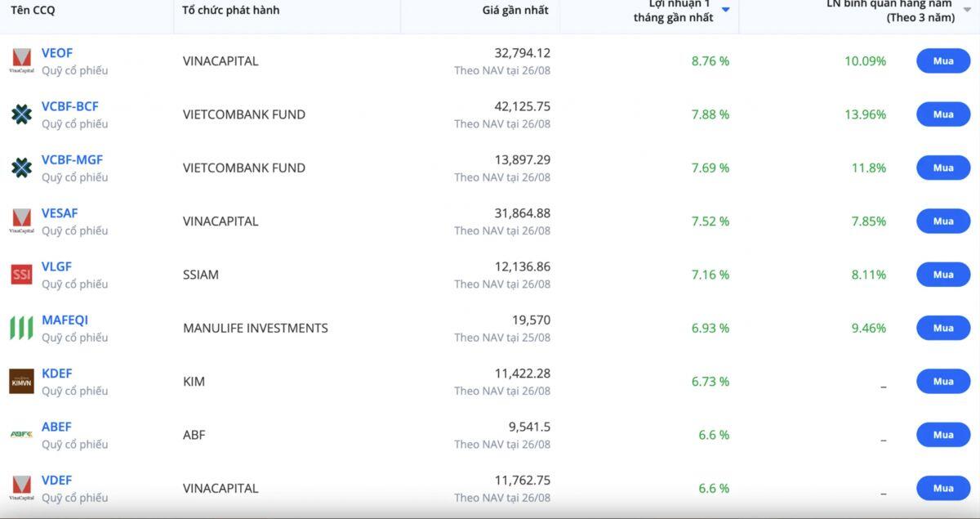Click the 13.96% annual return value
The height and width of the screenshot is (519, 980).
[865, 114]
